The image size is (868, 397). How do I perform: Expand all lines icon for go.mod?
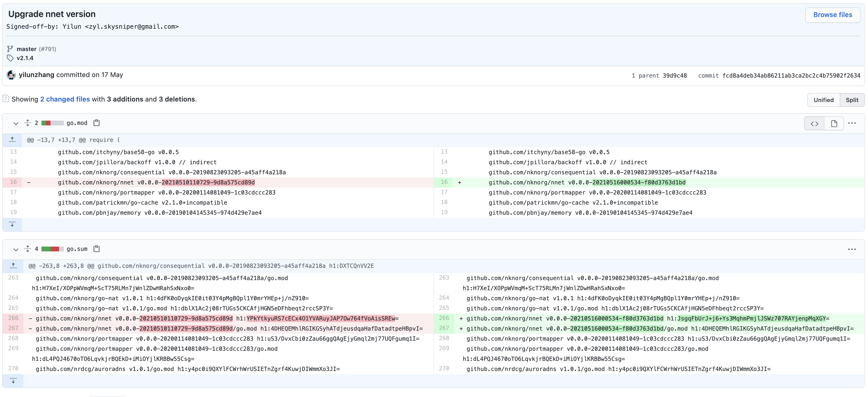click(x=28, y=123)
